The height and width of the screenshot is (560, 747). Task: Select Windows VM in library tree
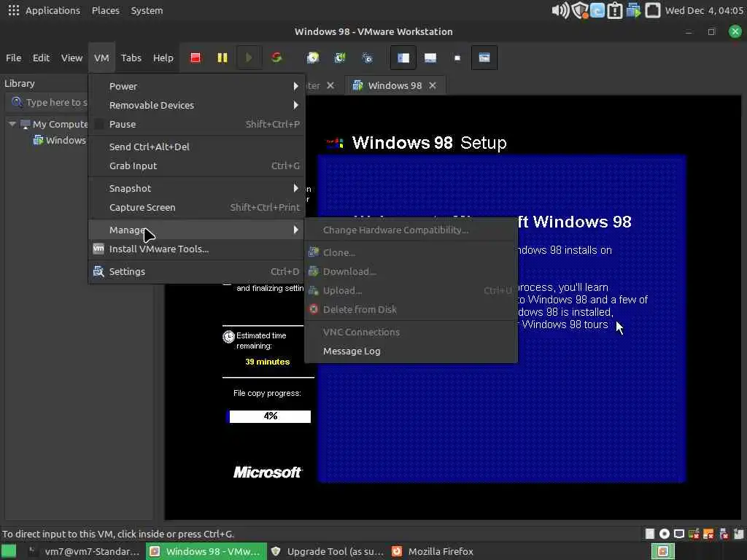60,140
